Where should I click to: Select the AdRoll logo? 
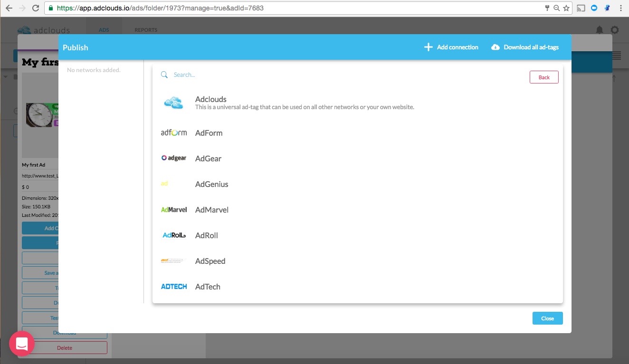point(174,235)
